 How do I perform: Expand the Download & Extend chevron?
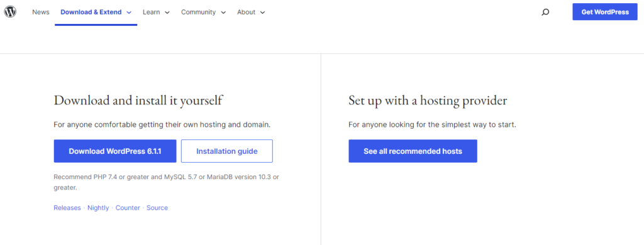[x=129, y=13]
